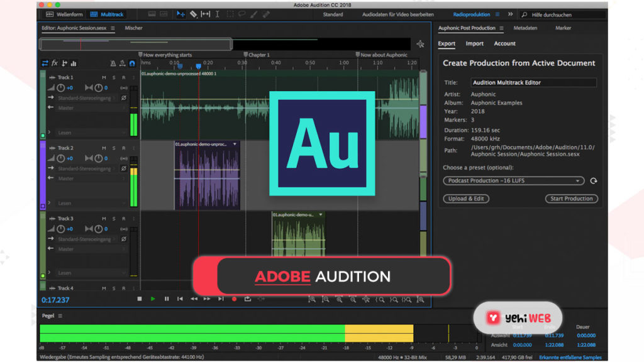Expand workspace overflow double-chevron menu

click(x=510, y=14)
